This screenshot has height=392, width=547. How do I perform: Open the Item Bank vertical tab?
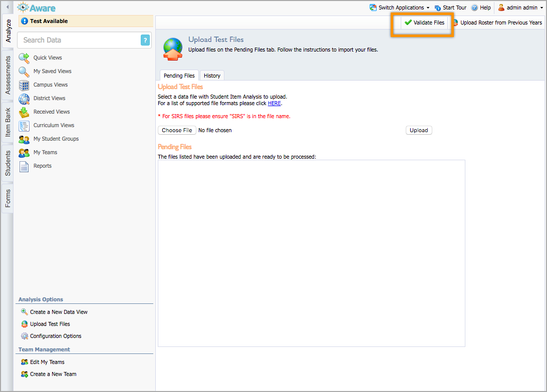(8, 122)
